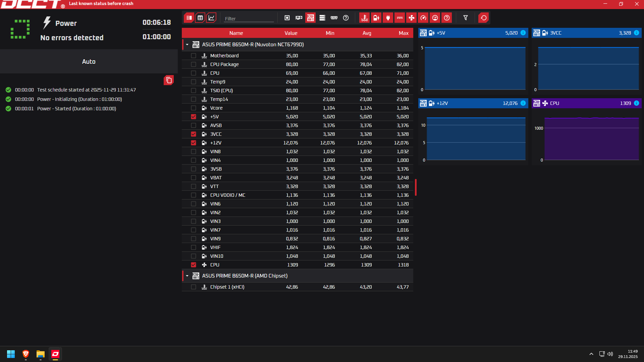The height and width of the screenshot is (362, 644).
Task: Collapse the AMD Chipset sensor group
Action: point(187,276)
